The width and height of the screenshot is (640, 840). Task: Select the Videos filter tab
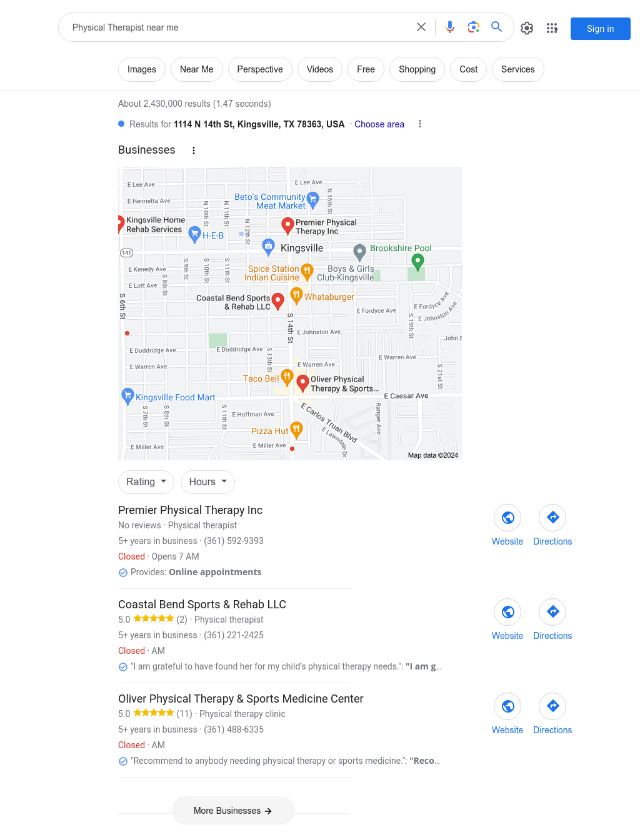[320, 69]
